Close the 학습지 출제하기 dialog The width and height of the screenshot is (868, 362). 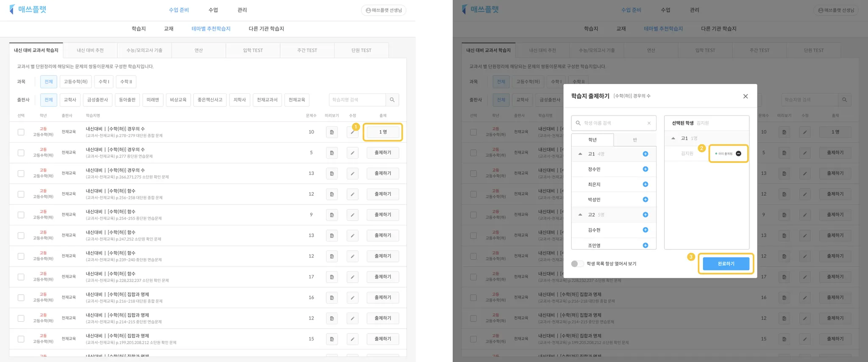(746, 96)
